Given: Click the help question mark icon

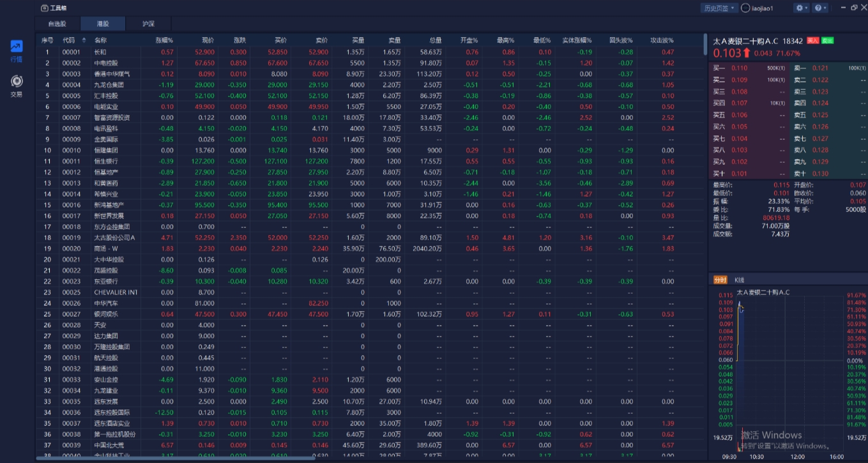Looking at the screenshot, I should 818,8.
